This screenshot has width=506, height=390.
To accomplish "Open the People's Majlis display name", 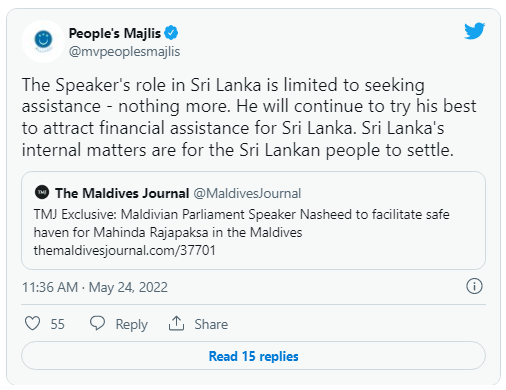I will [x=115, y=33].
